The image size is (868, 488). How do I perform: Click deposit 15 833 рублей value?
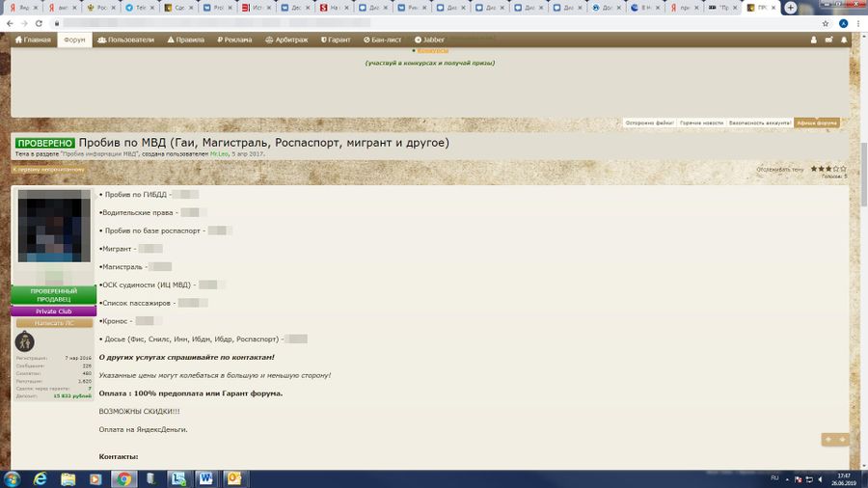(72, 396)
